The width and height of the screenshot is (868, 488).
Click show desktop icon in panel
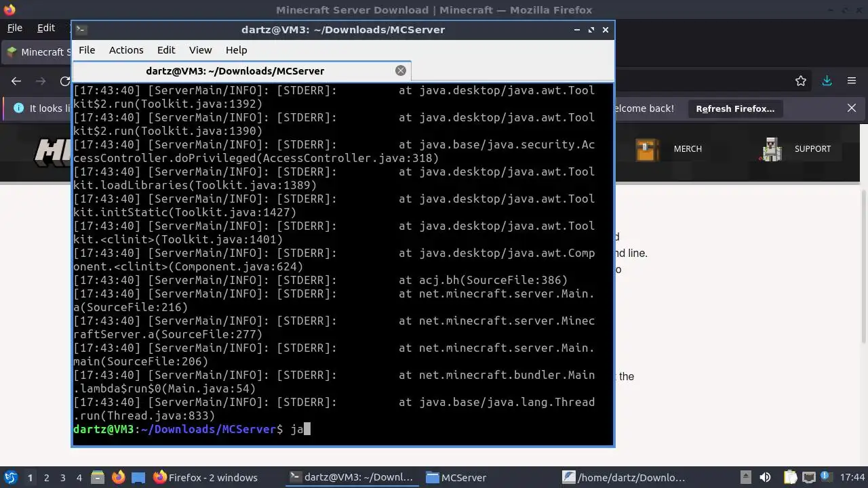[x=138, y=477]
